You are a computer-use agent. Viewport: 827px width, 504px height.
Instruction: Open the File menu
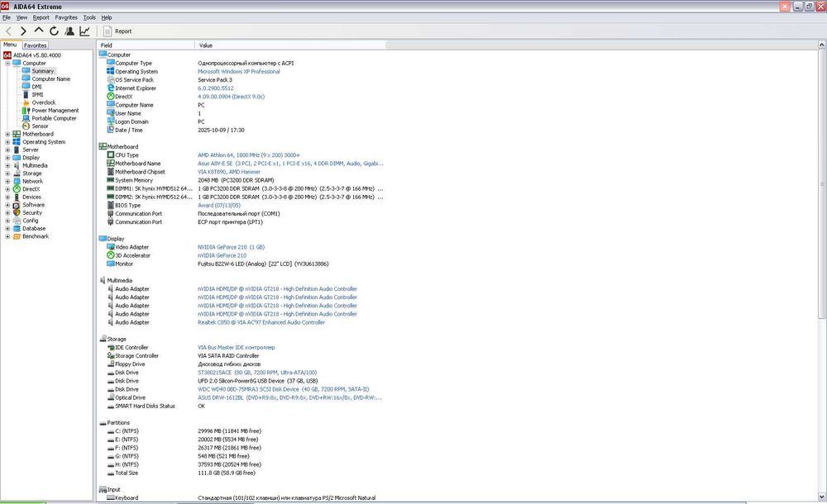point(7,17)
